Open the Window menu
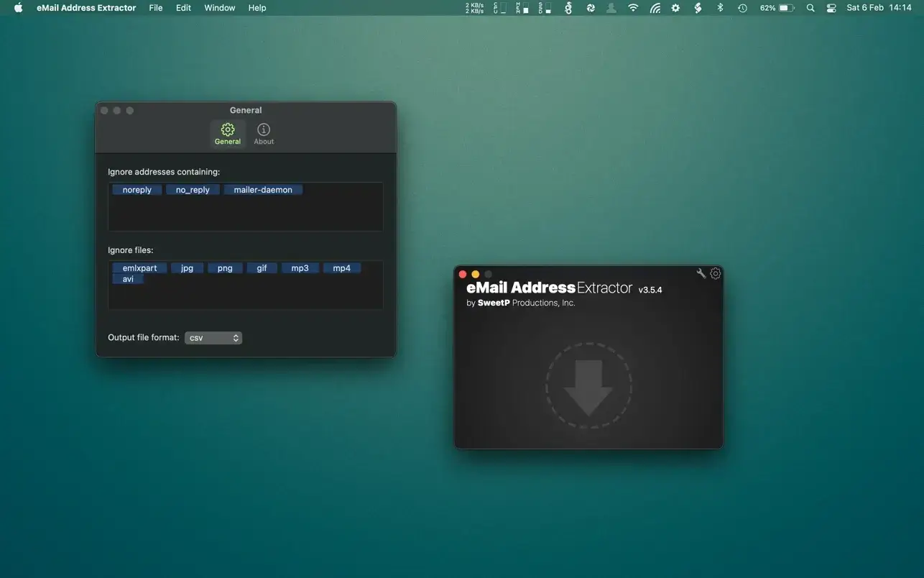 [219, 8]
